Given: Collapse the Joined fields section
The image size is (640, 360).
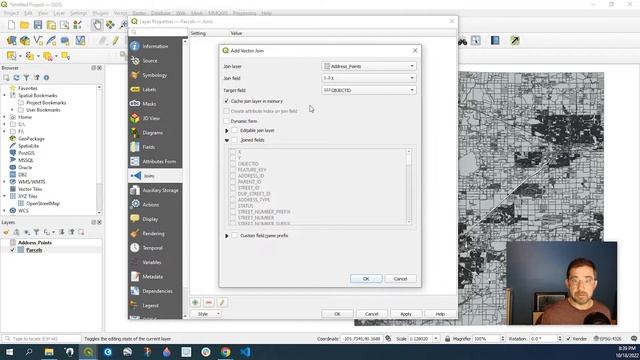Looking at the screenshot, I should [x=227, y=140].
